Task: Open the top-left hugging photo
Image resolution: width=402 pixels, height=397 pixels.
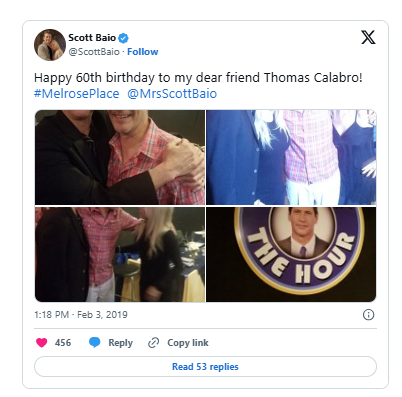Action: tap(120, 157)
